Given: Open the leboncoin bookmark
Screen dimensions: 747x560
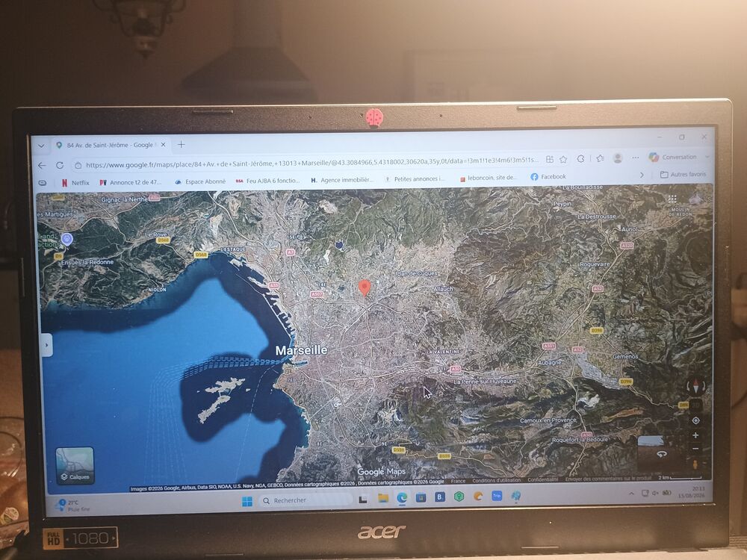Looking at the screenshot, I should [x=488, y=178].
